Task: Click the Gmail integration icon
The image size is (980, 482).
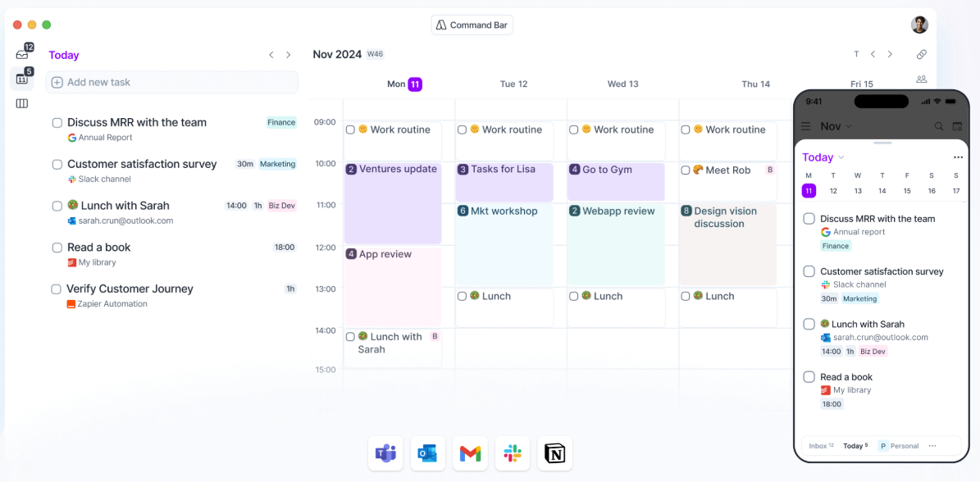Action: click(x=470, y=453)
